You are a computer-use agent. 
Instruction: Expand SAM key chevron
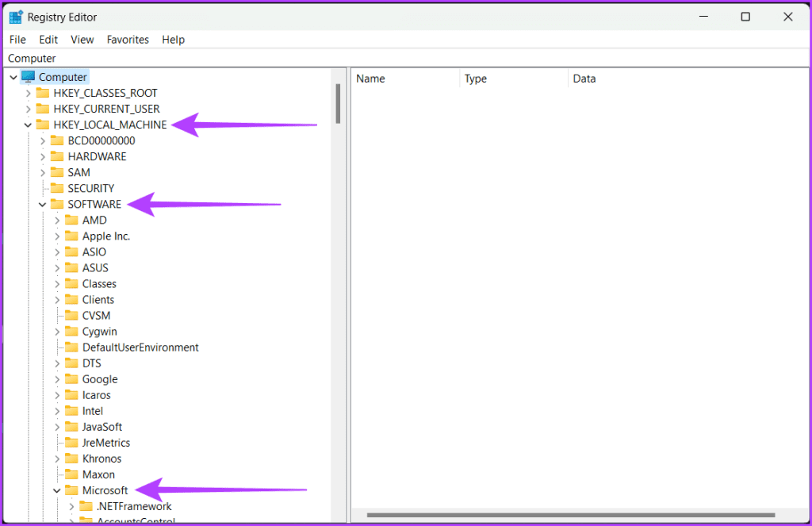43,173
